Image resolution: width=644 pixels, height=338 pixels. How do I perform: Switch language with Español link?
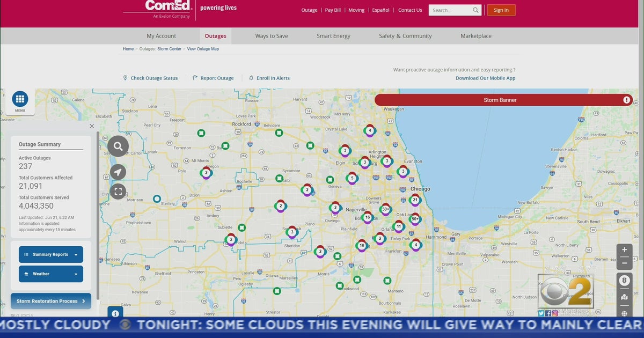click(381, 10)
